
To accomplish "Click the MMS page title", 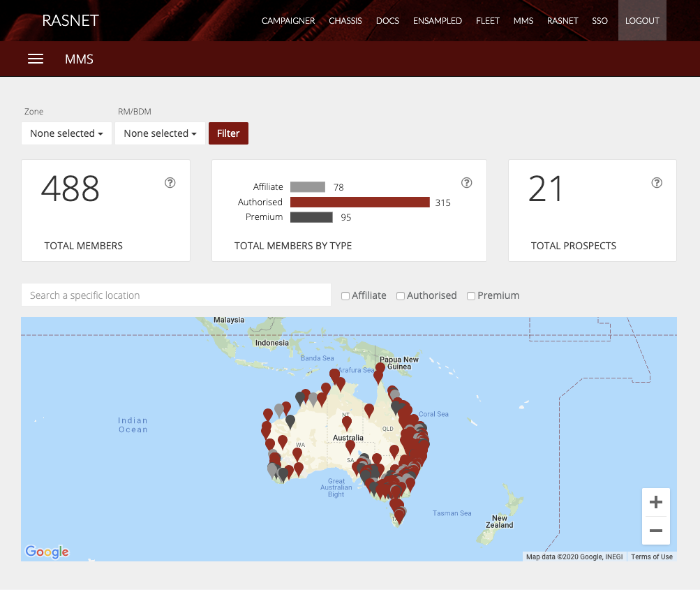I will point(79,59).
